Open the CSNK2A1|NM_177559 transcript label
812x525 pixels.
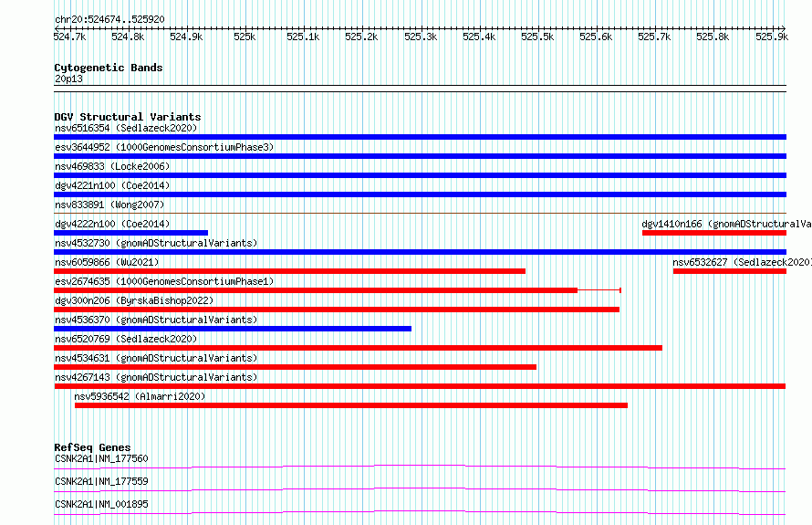click(x=101, y=481)
